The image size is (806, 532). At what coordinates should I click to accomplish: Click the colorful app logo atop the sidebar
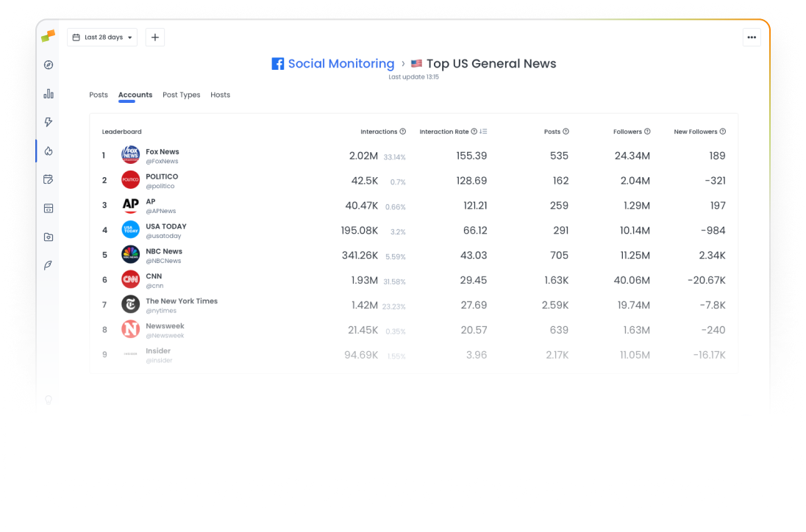click(48, 35)
